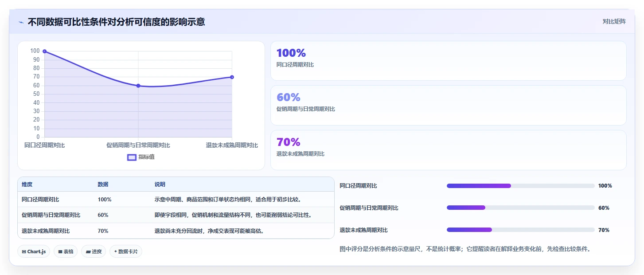Click the 60% value in table

coord(103,215)
